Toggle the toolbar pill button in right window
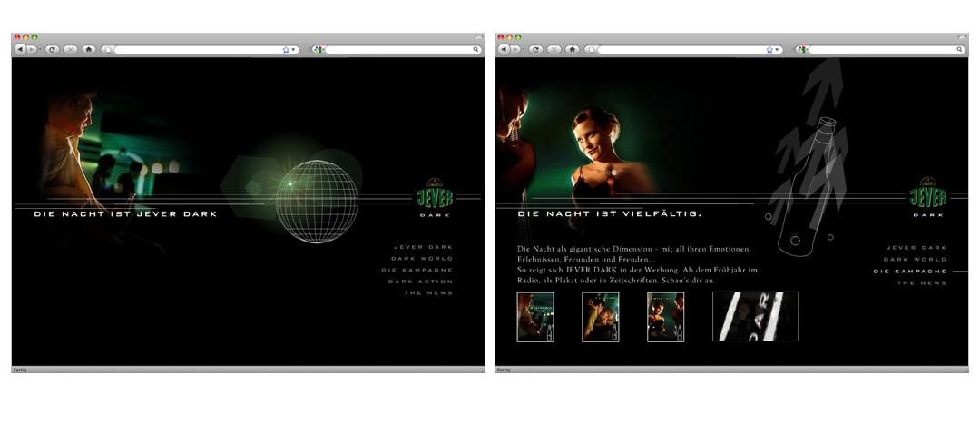Image resolution: width=980 pixels, height=425 pixels. click(x=963, y=37)
